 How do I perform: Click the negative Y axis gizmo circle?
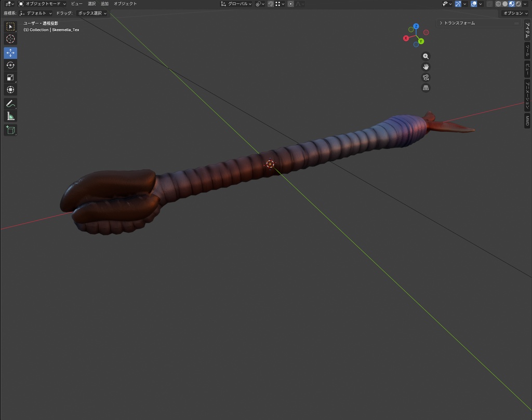[411, 30]
